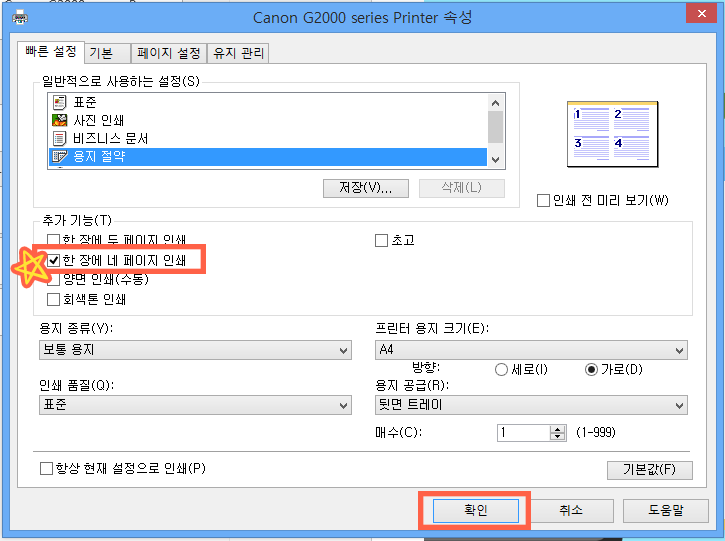
Task: Open help with the 도움말 button
Action: 666,510
